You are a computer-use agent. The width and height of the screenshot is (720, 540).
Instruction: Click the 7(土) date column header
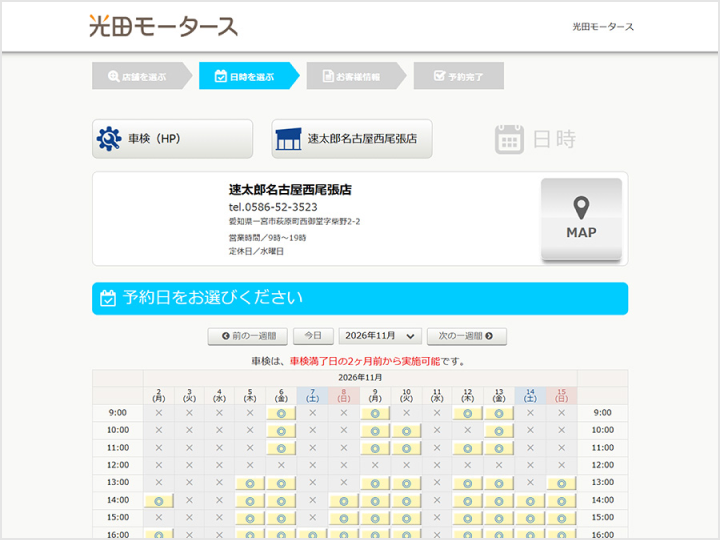313,395
